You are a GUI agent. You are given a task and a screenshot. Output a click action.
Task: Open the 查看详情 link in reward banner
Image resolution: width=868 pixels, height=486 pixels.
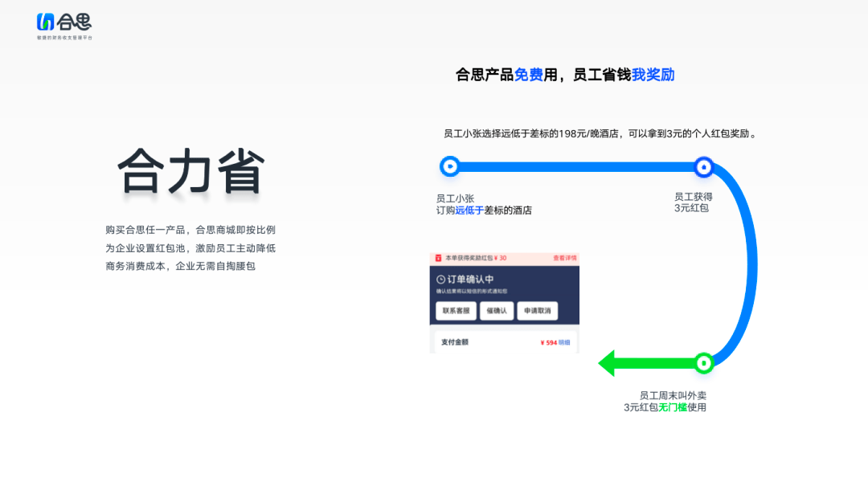[x=564, y=259]
